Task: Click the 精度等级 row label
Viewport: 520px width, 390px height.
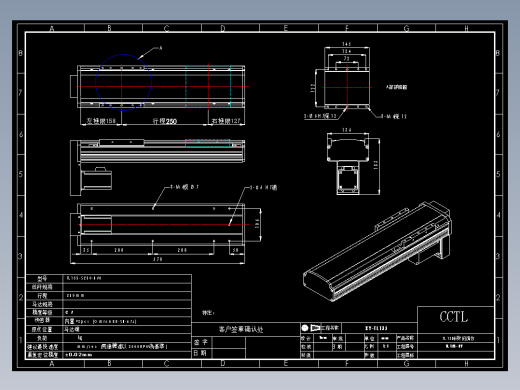Action: tap(42, 312)
